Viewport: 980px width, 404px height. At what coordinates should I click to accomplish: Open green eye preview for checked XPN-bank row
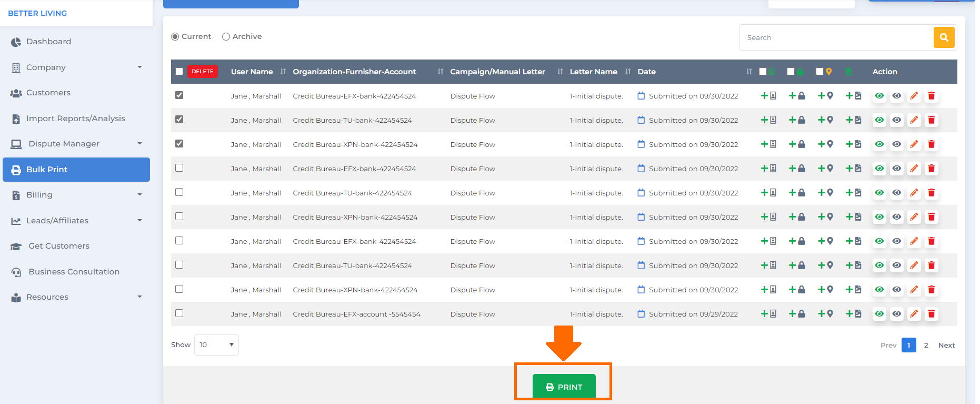(879, 144)
